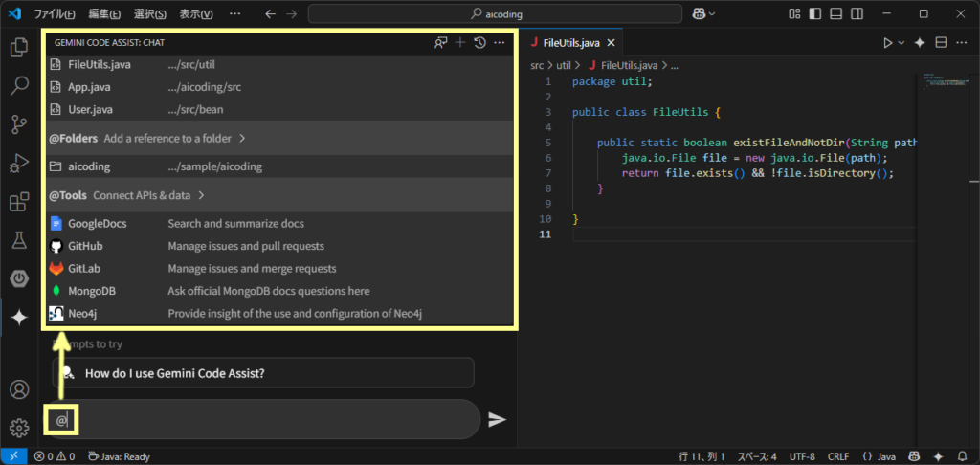The image size is (980, 465).
Task: Expand the @Folders section
Action: click(278, 138)
